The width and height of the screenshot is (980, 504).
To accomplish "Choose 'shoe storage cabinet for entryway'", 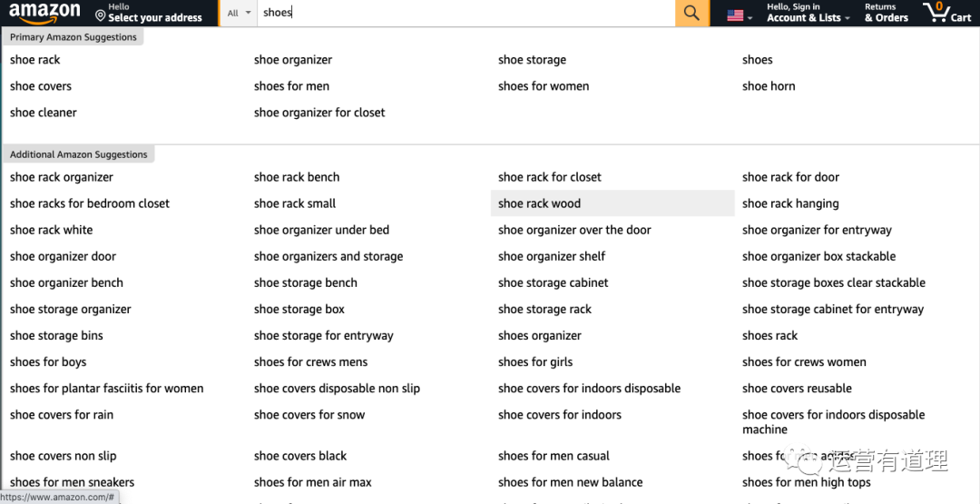I will [x=832, y=309].
